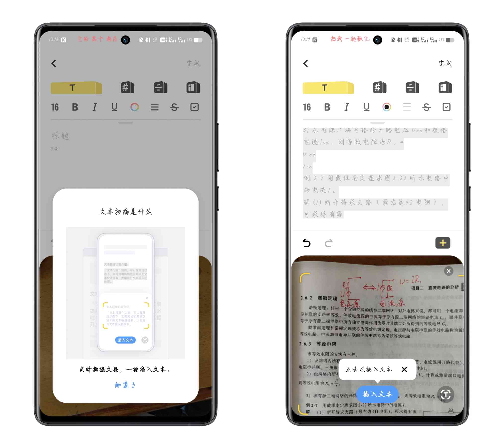
Task: Select font size 16 field
Action: coord(55,107)
